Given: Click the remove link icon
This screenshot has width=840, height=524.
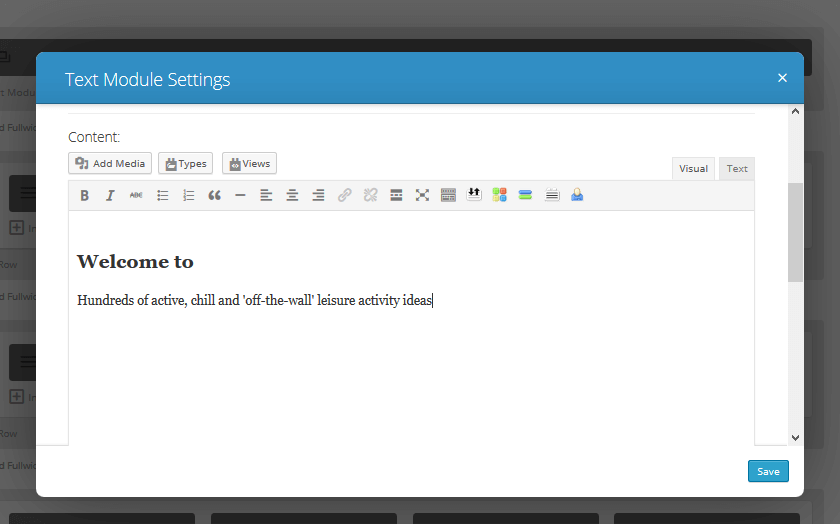Looking at the screenshot, I should pos(370,196).
